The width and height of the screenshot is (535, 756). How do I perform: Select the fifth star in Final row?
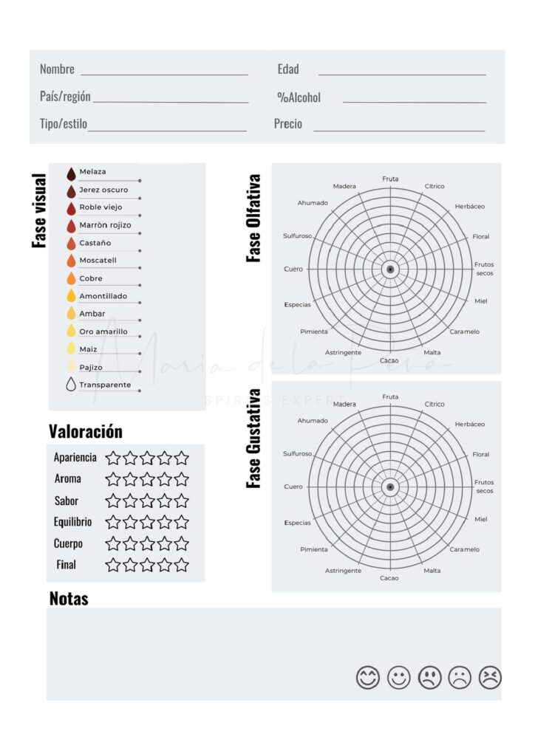[x=182, y=565]
